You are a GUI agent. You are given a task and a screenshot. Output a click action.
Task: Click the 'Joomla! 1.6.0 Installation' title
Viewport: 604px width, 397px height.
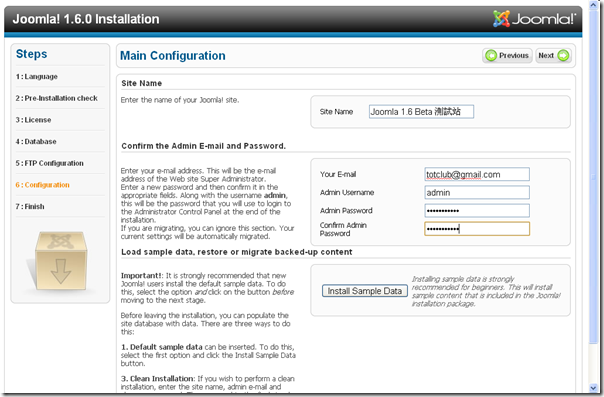point(86,19)
